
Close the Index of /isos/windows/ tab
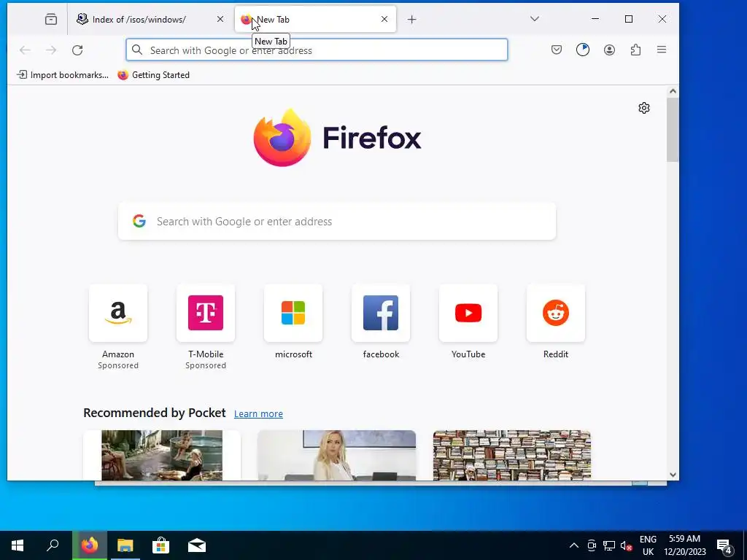[x=220, y=19]
